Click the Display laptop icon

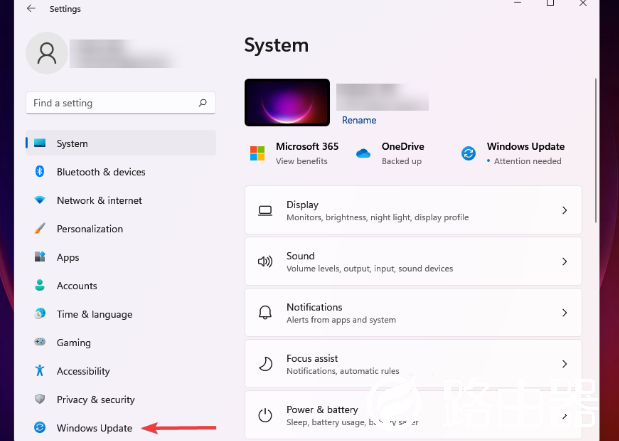[x=265, y=210]
